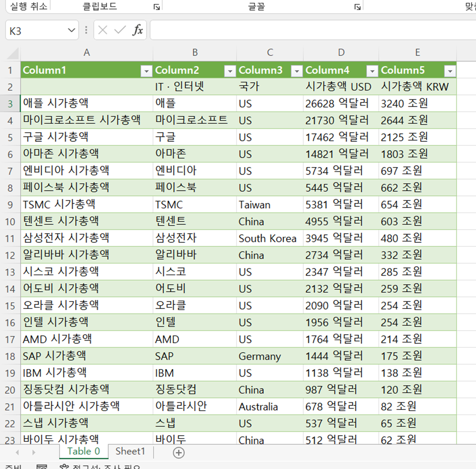476x469 pixels.
Task: Select the cell 'South Korea'
Action: click(x=270, y=238)
